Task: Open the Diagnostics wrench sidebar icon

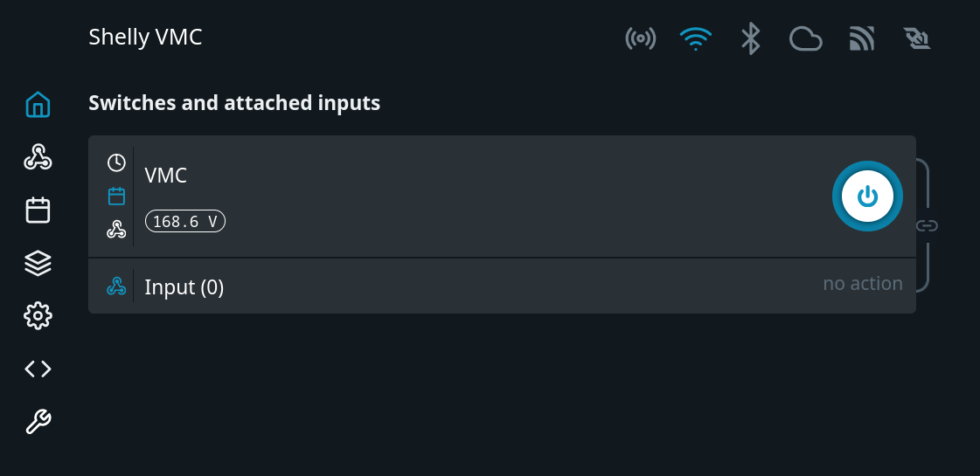Action: click(x=38, y=423)
